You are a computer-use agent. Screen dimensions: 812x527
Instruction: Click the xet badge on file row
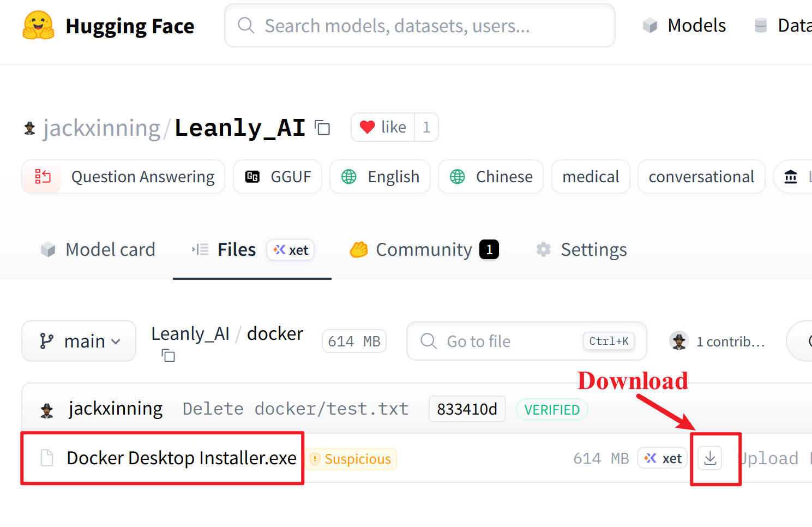pos(663,458)
